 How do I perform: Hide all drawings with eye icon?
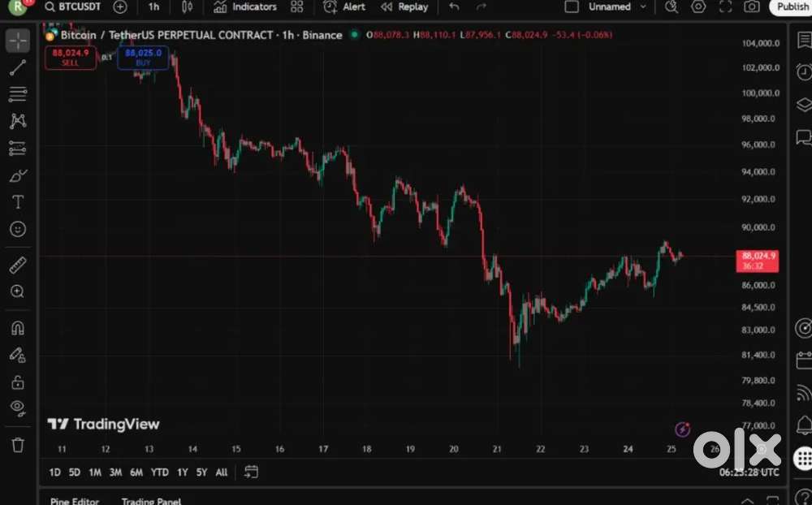(18, 408)
